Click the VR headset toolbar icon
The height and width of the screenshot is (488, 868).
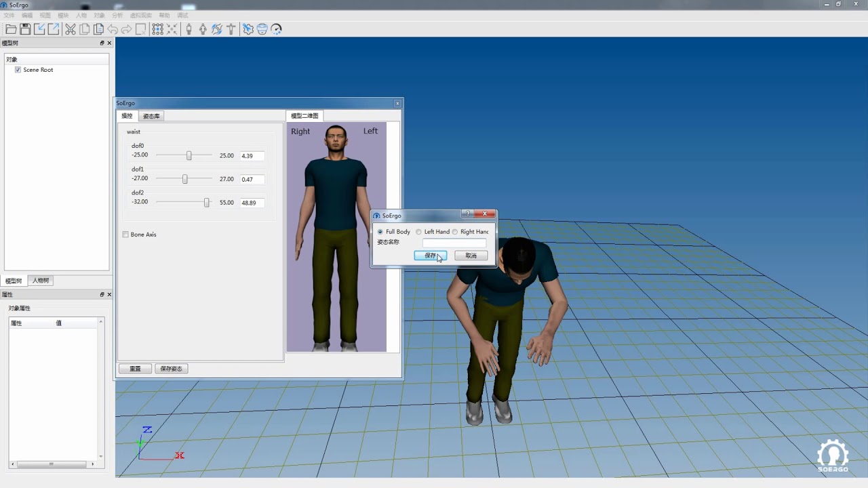262,29
